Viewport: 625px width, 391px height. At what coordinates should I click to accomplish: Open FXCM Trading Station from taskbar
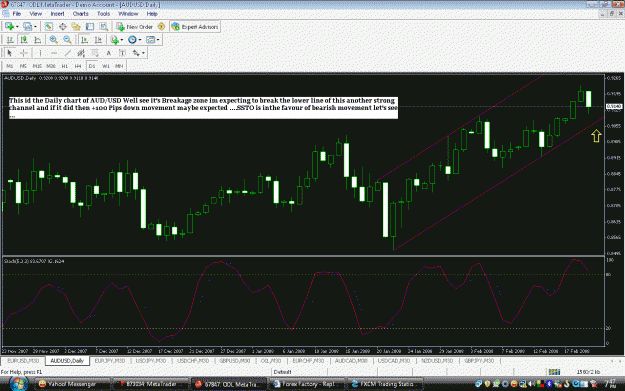[385, 384]
